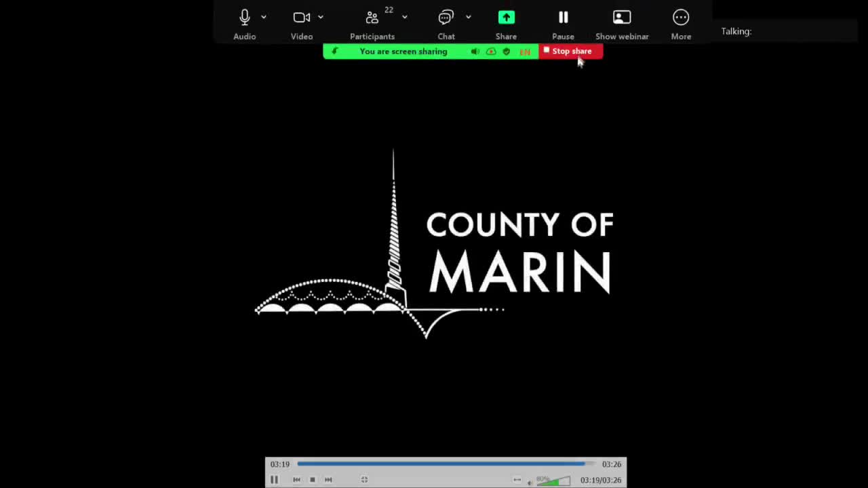Click the EN language indicator
868x488 pixels.
click(524, 52)
